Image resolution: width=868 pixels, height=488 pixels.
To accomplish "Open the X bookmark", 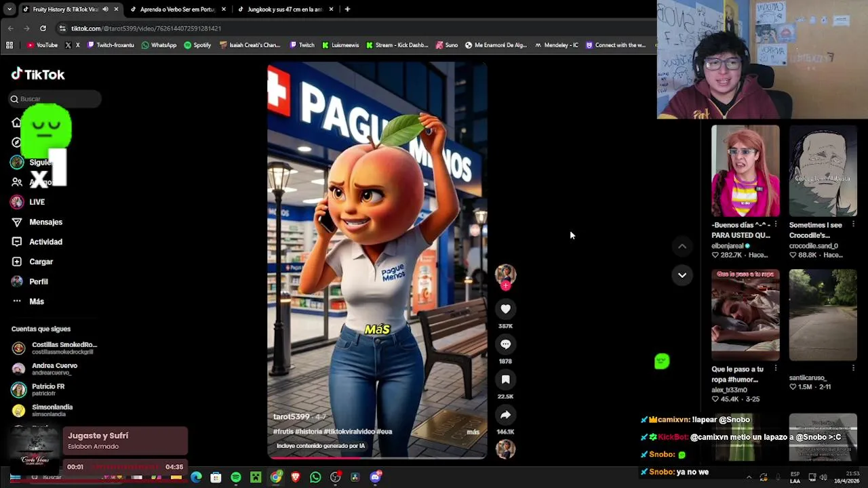I will point(73,45).
